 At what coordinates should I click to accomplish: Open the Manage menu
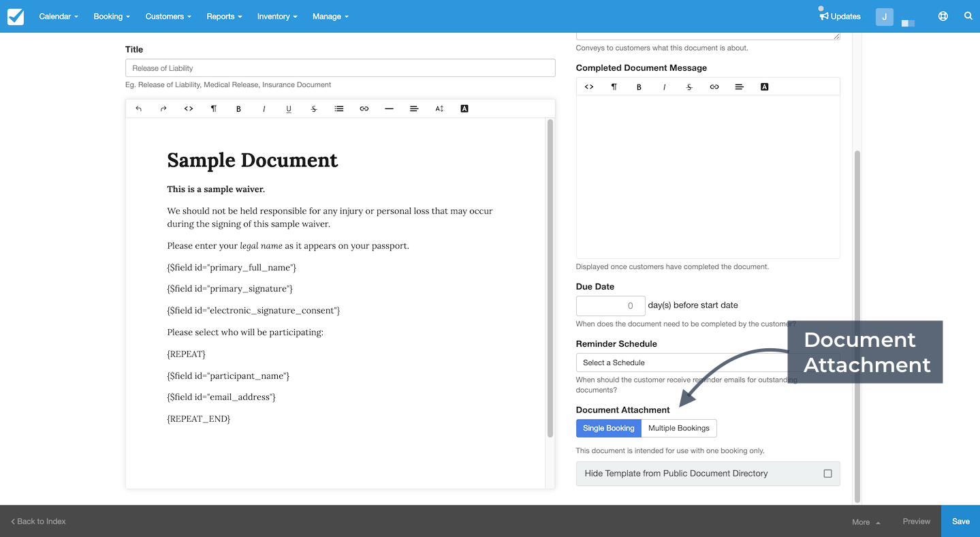click(330, 16)
